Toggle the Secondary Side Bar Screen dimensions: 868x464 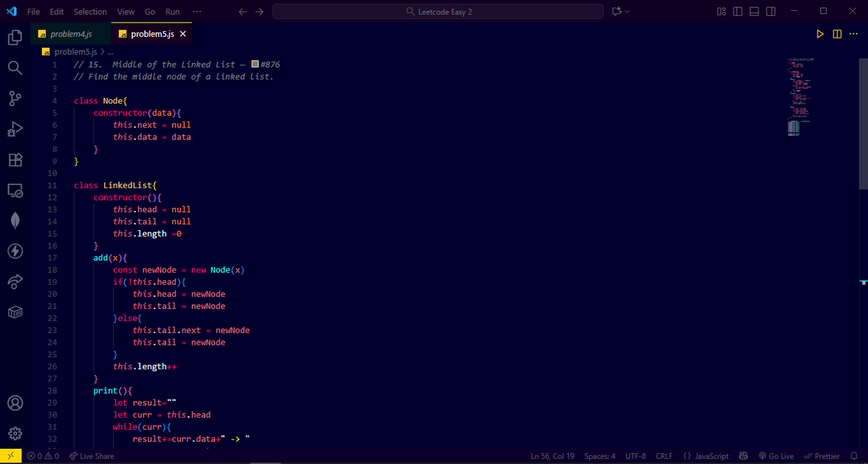coord(771,12)
